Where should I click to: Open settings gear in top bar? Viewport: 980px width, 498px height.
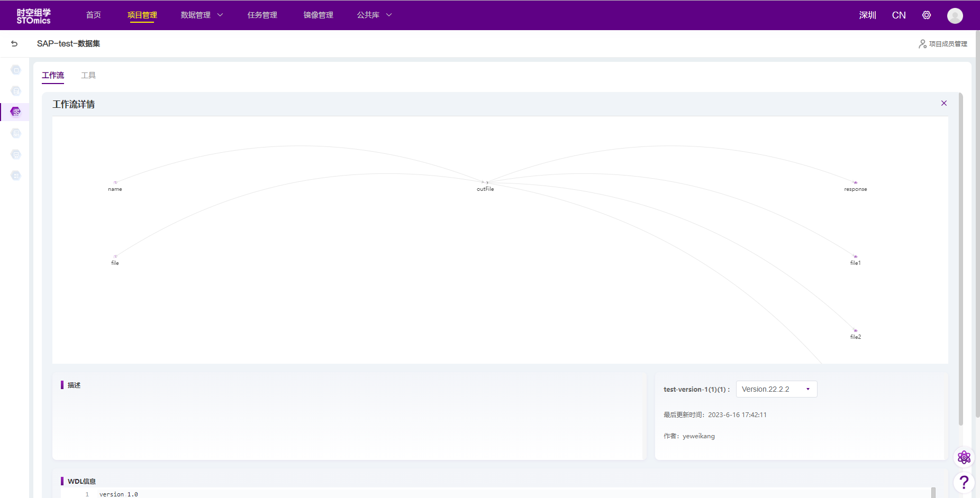[927, 15]
